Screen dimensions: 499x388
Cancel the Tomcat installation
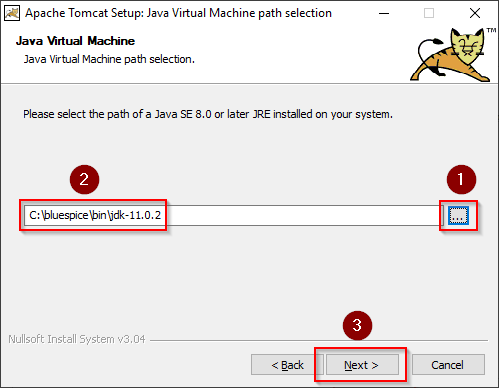pos(448,365)
